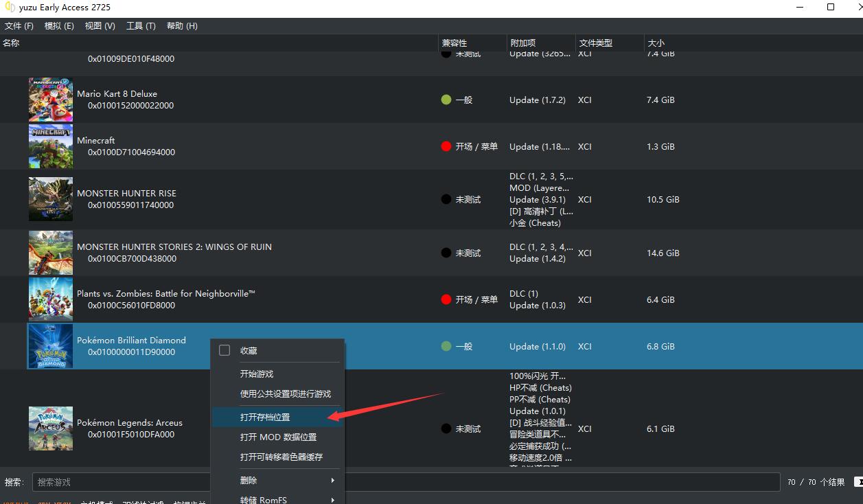863x504 pixels.
Task: Select the Minecraft game cover icon
Action: click(51, 146)
